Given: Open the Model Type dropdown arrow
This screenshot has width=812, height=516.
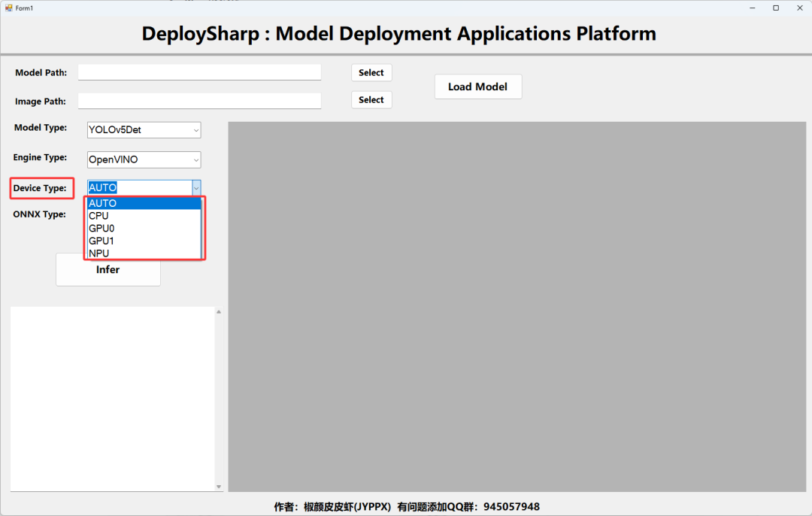Looking at the screenshot, I should point(196,130).
